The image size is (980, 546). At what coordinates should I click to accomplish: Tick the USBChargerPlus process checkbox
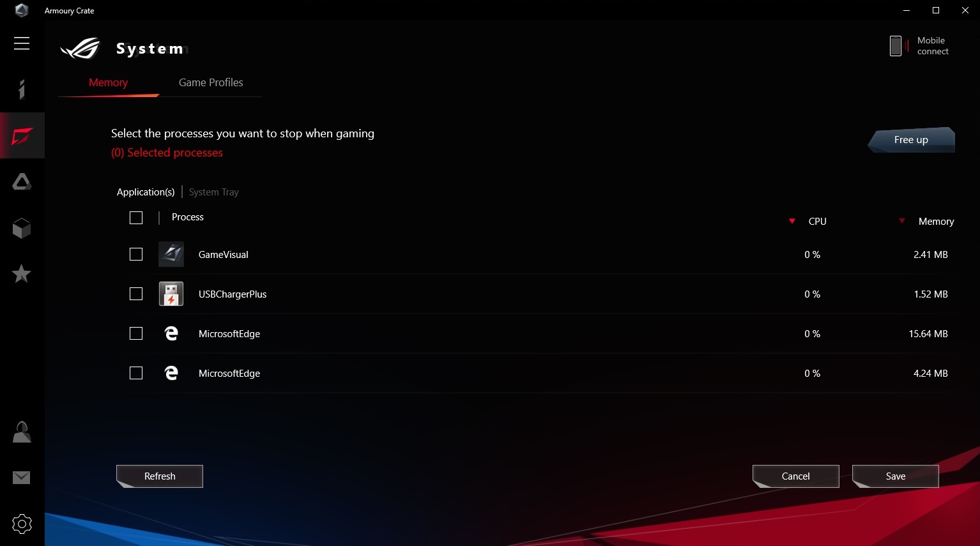(x=136, y=294)
